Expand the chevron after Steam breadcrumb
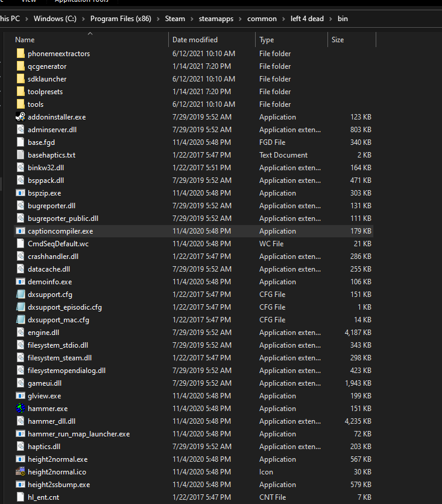 tap(192, 19)
